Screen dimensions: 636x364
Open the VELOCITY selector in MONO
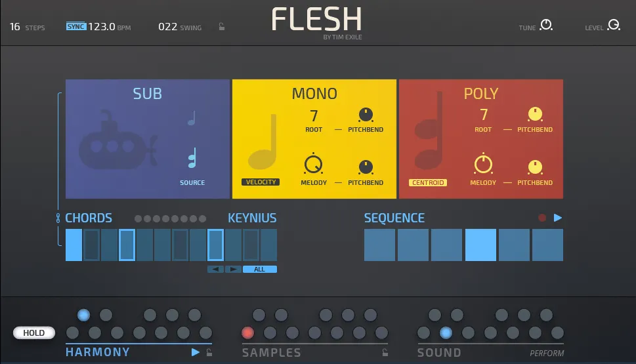coord(261,182)
